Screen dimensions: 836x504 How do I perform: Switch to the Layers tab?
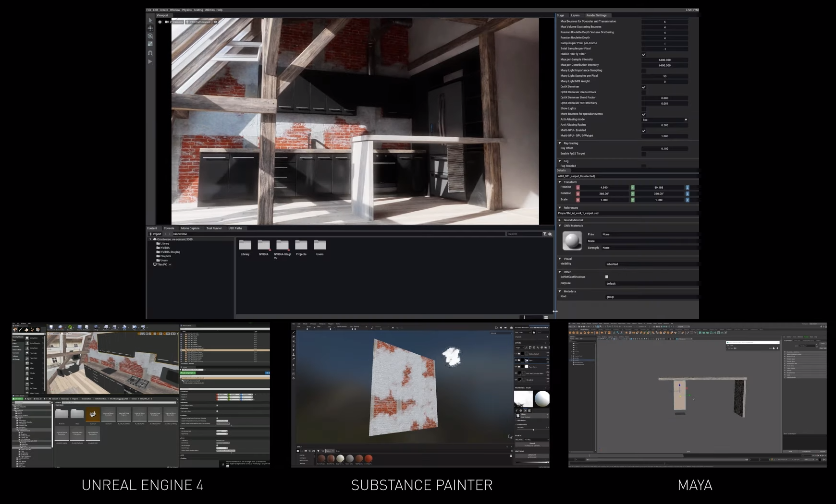[x=575, y=15]
